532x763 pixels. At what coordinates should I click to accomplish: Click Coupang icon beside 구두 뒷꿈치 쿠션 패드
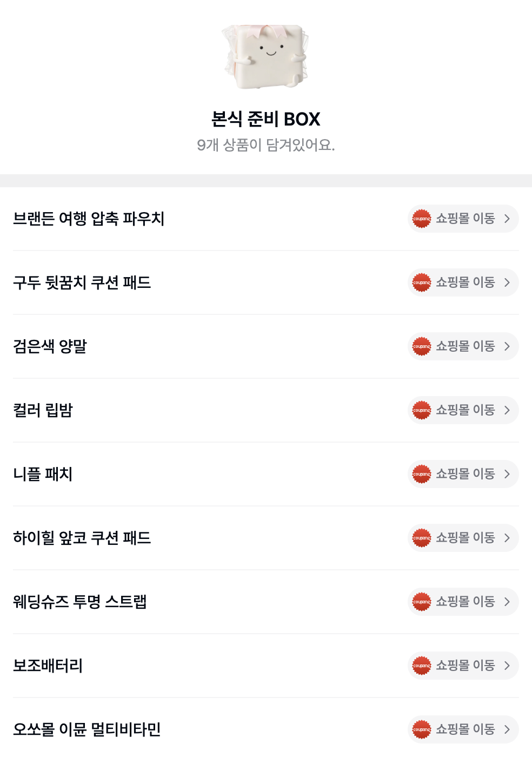click(421, 282)
